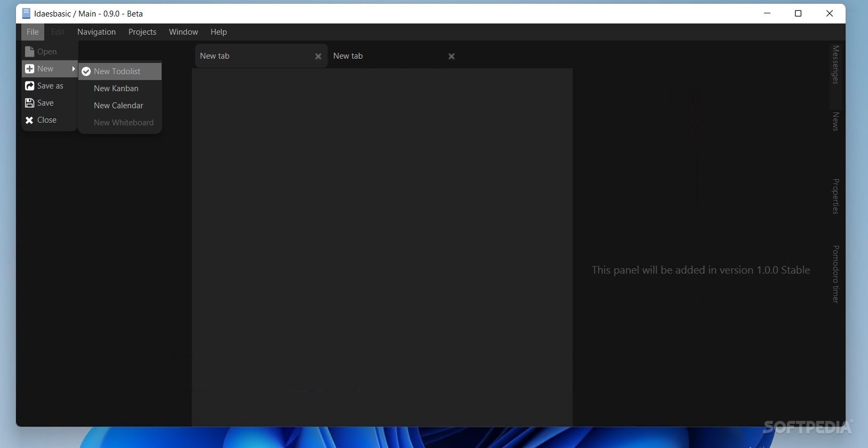Open the News side panel
The width and height of the screenshot is (868, 448).
836,122
